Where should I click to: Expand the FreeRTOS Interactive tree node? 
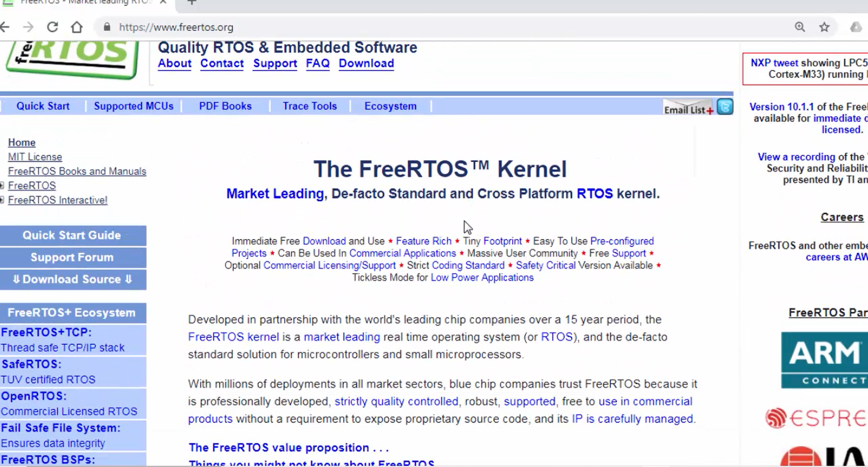(x=2, y=200)
